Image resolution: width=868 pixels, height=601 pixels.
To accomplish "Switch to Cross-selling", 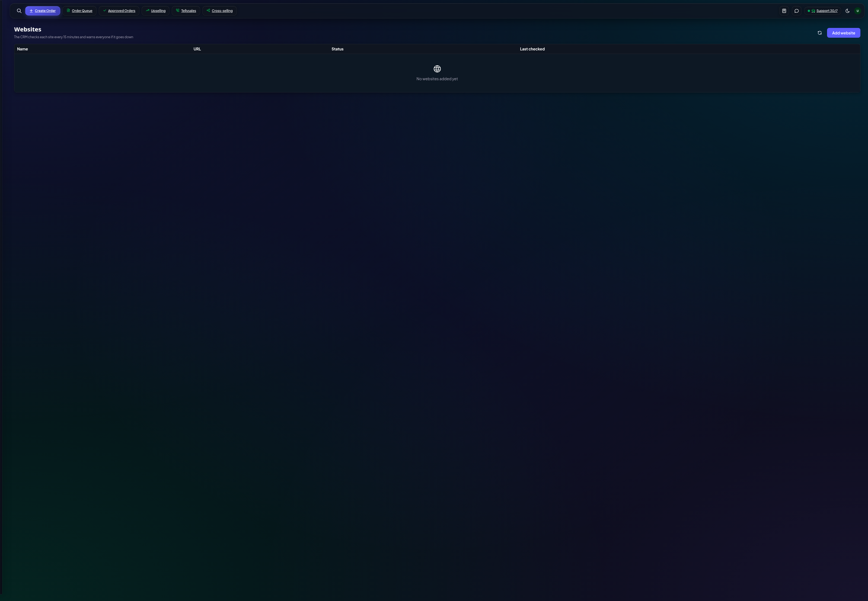I will tap(220, 11).
